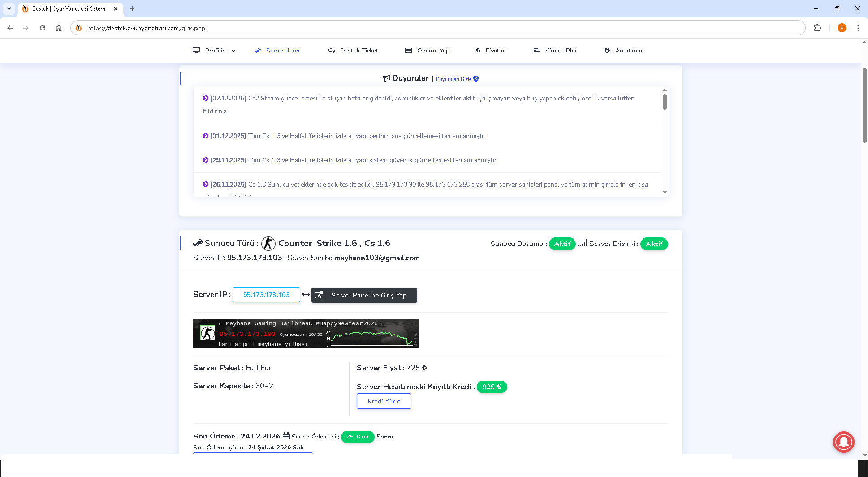Click the Counter-Strike 1.6 game icon
Viewport: 868px width, 477px height.
268,243
